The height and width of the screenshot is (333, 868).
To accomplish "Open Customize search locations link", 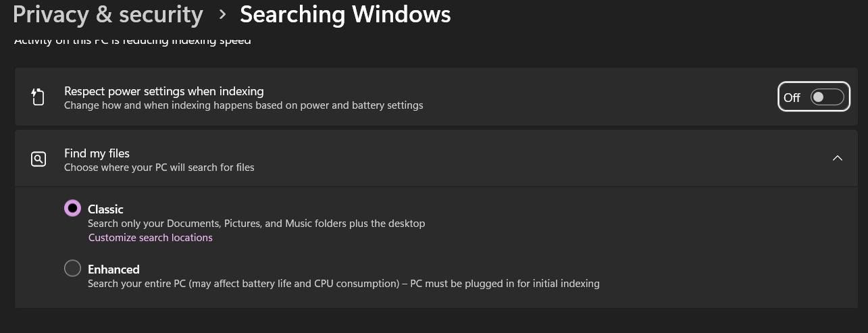I will (150, 238).
